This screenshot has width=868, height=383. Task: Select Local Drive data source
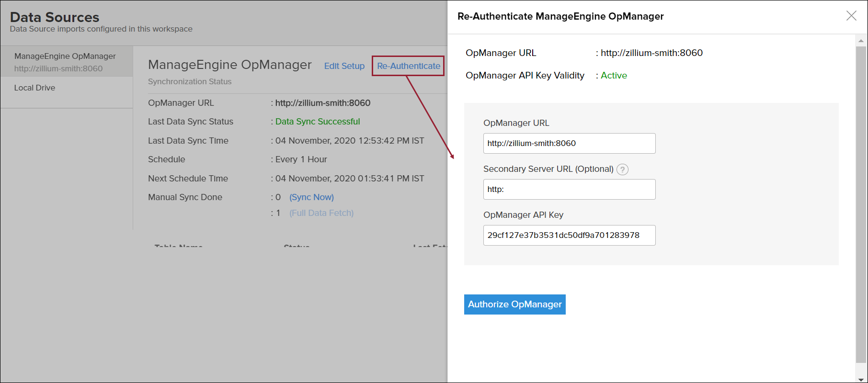pos(34,88)
